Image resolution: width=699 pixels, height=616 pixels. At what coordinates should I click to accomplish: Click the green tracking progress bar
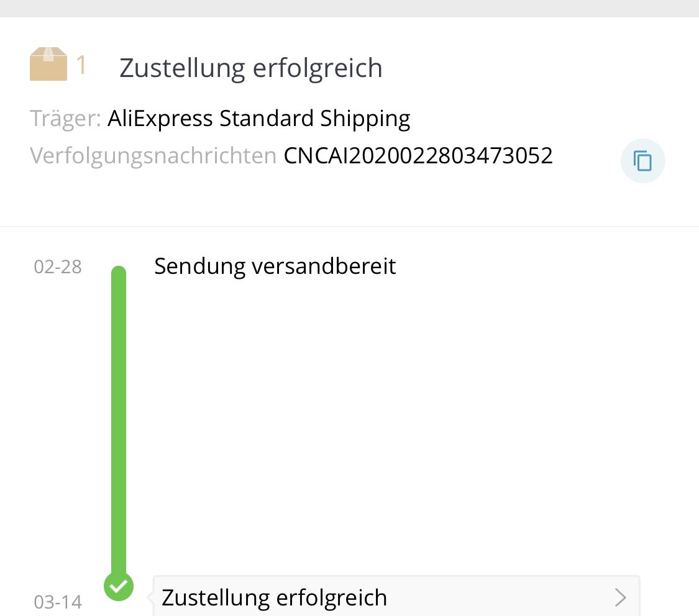pos(118,422)
